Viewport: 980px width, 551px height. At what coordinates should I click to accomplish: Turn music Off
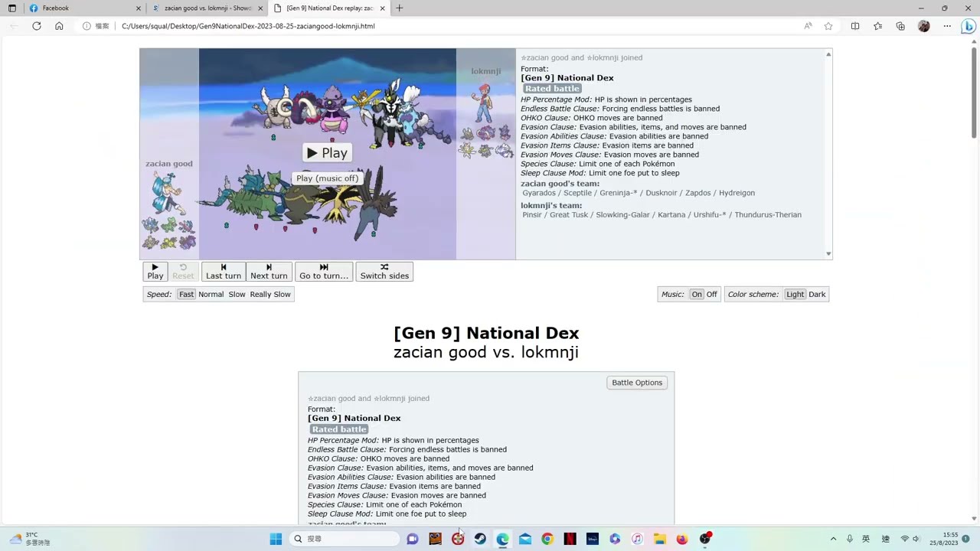coord(712,294)
